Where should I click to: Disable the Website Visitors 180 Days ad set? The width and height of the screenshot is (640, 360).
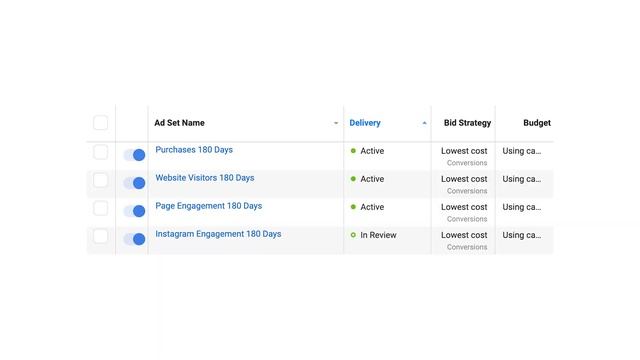[134, 183]
